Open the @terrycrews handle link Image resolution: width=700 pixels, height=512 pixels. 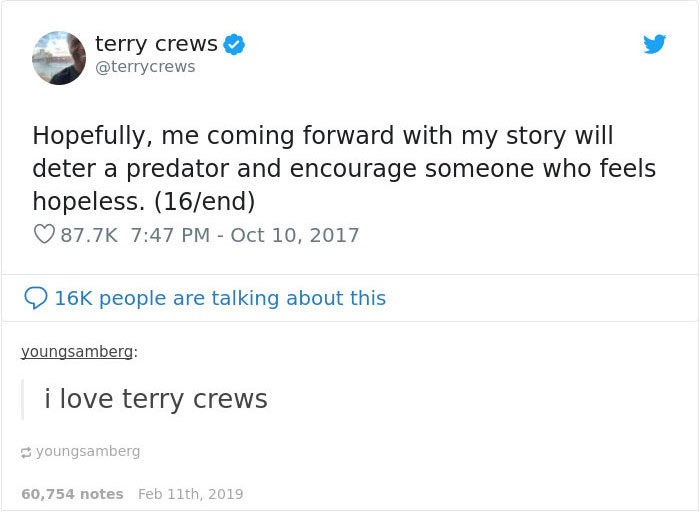coord(145,66)
